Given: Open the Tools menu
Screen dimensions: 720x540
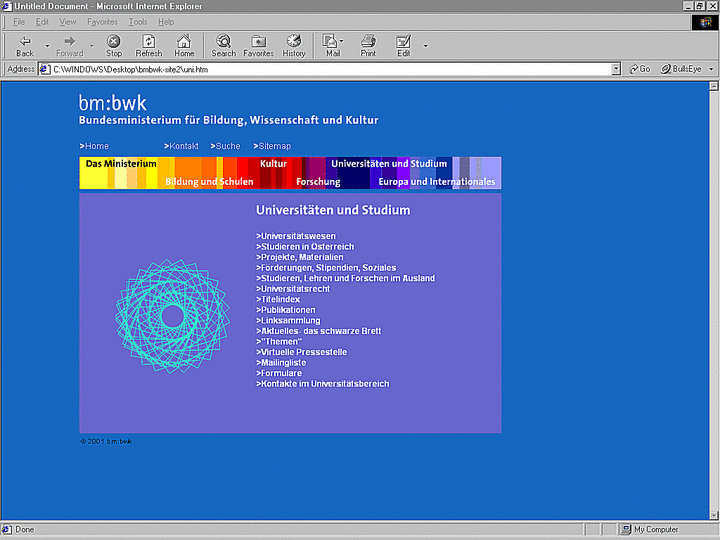Looking at the screenshot, I should point(138,22).
